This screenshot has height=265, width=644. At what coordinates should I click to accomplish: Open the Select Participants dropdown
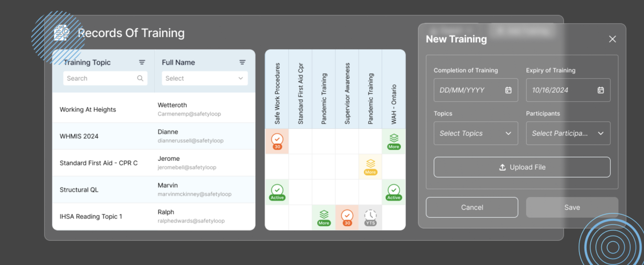coord(568,133)
